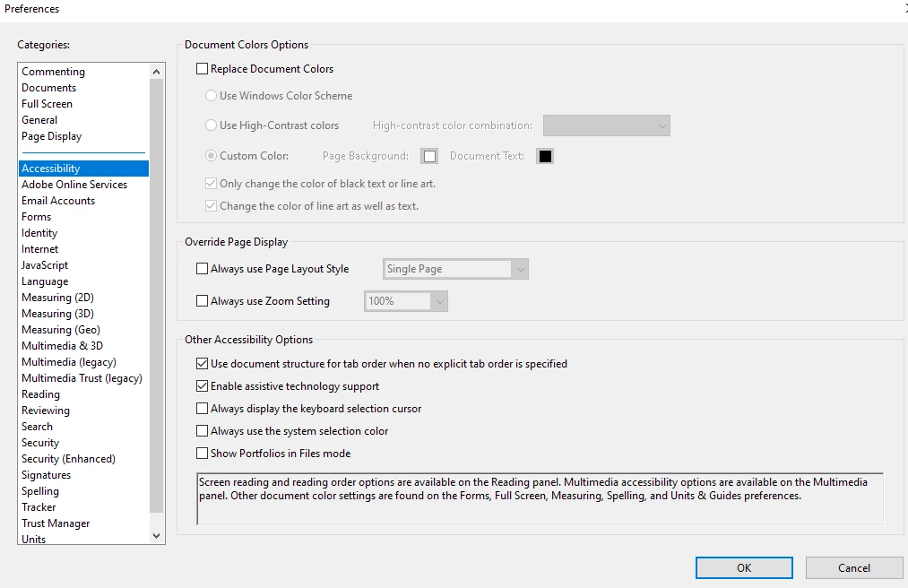Open Page Background color swatch
Screen dimensions: 908x588
(x=429, y=157)
